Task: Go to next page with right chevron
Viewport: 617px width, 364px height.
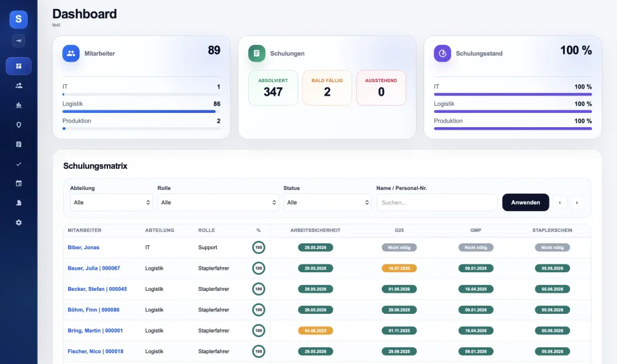Action: (577, 202)
